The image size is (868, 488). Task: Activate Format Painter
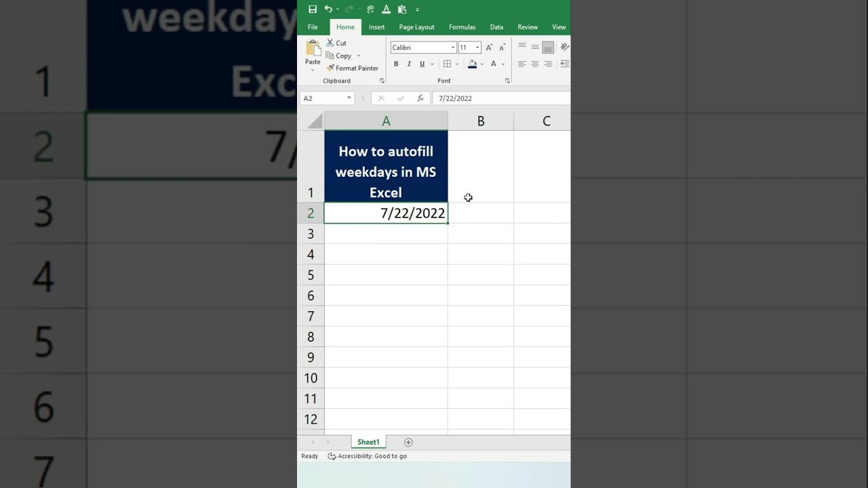click(352, 68)
